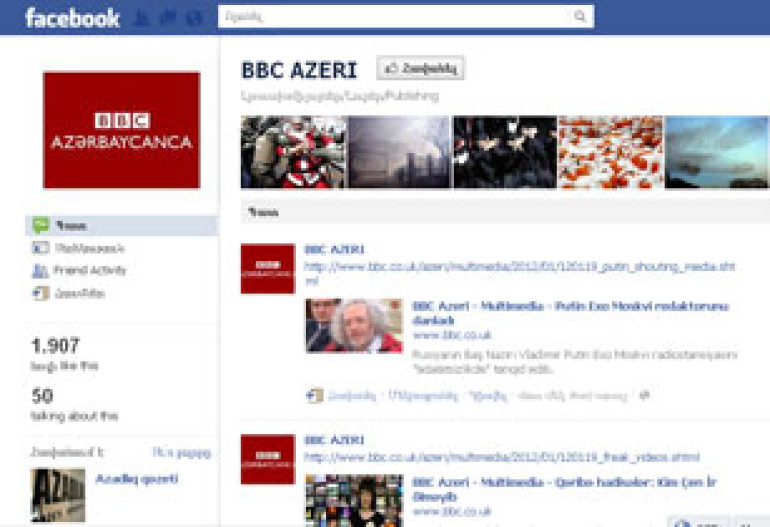
Task: Select the Wall item in left sidebar
Action: pos(121,225)
